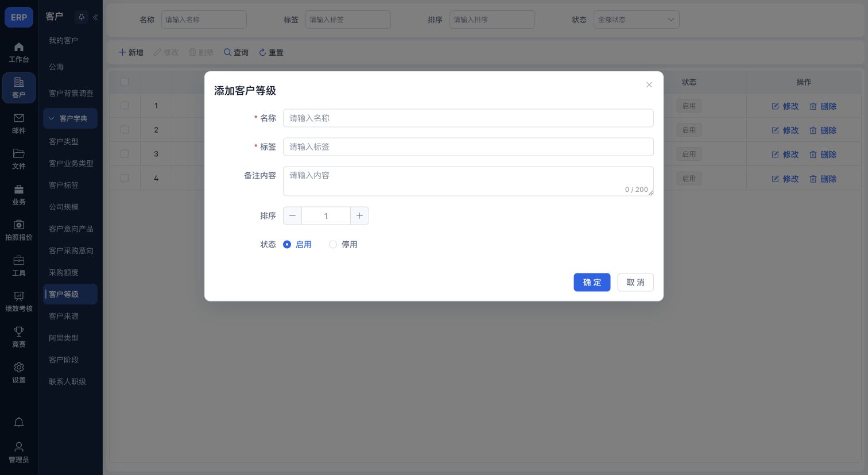This screenshot has width=868, height=475.
Task: Open the 文件 folder icon in sidebar
Action: [x=19, y=154]
